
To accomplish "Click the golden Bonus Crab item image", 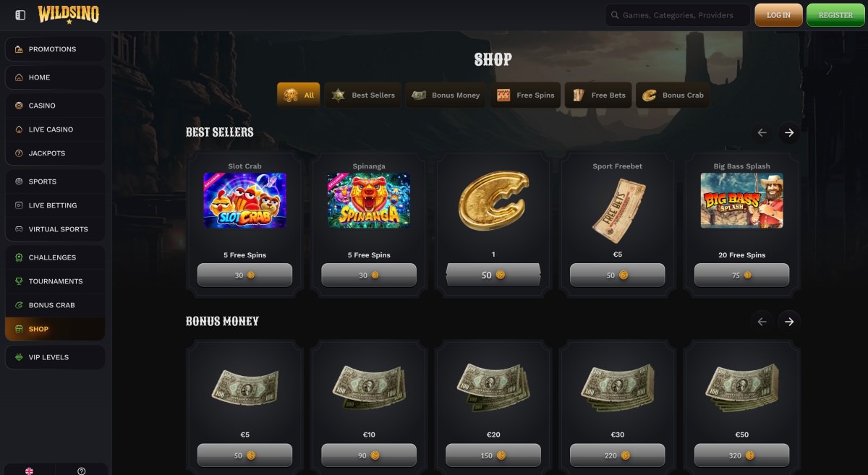I will click(x=493, y=202).
